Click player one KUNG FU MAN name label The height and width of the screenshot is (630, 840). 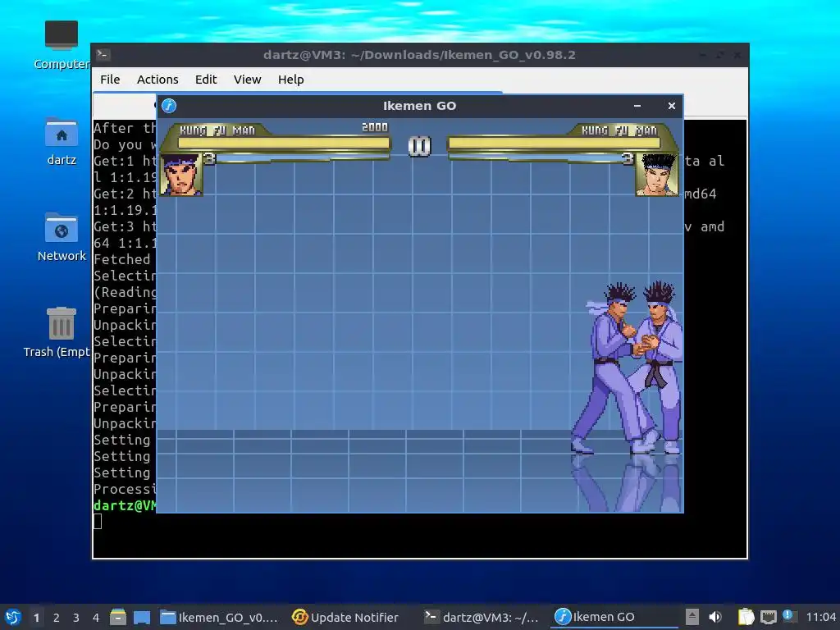[217, 130]
